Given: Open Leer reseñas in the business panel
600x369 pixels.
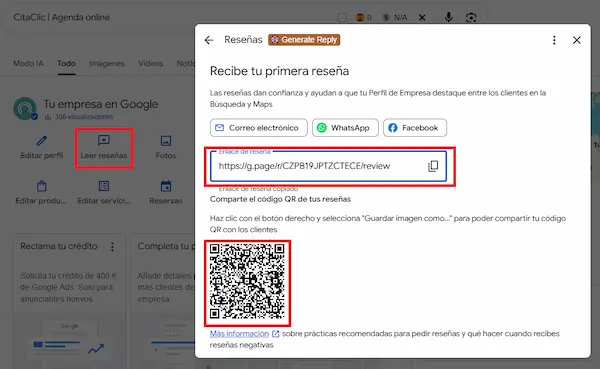Looking at the screenshot, I should click(104, 147).
